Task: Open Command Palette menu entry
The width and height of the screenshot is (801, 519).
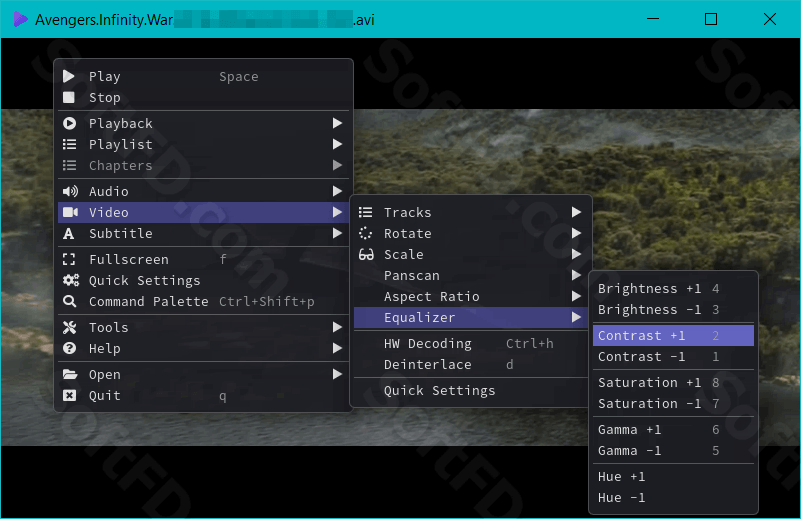Action: pos(203,301)
